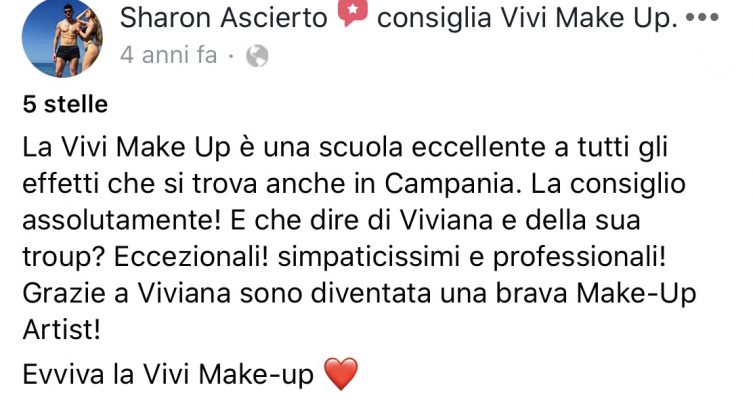The height and width of the screenshot is (400, 753).
Task: Click the 'Evviva la Vivi Make-up' text
Action: [x=168, y=374]
